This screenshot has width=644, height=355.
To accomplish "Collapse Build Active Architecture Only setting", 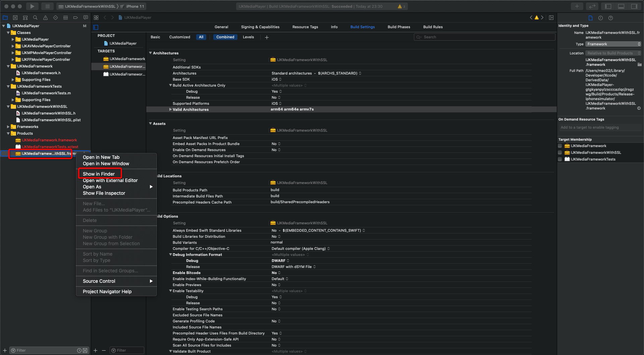I will tap(170, 85).
